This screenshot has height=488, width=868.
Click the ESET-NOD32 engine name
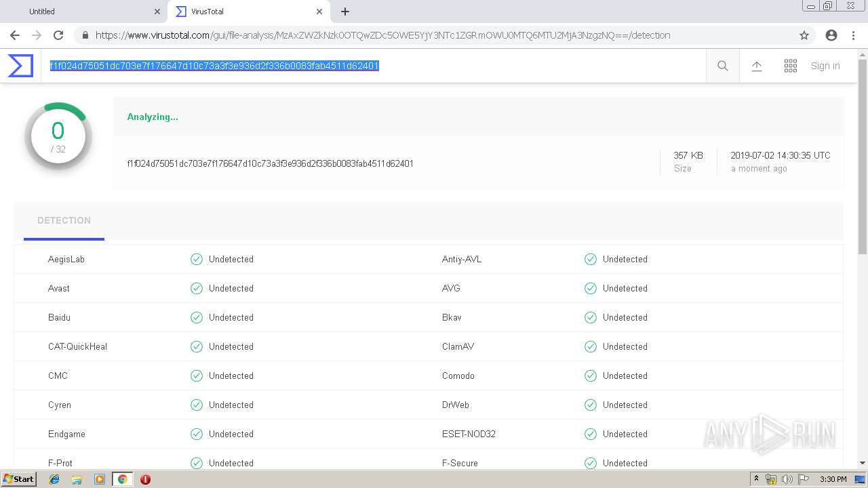pyautogui.click(x=469, y=434)
